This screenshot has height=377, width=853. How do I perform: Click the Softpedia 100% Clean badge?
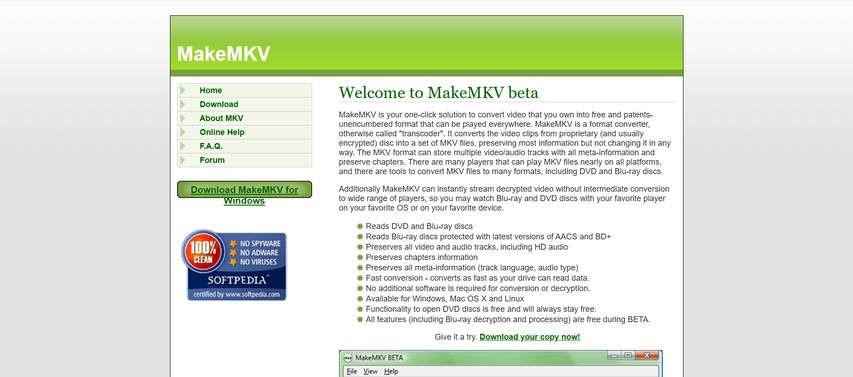click(234, 265)
